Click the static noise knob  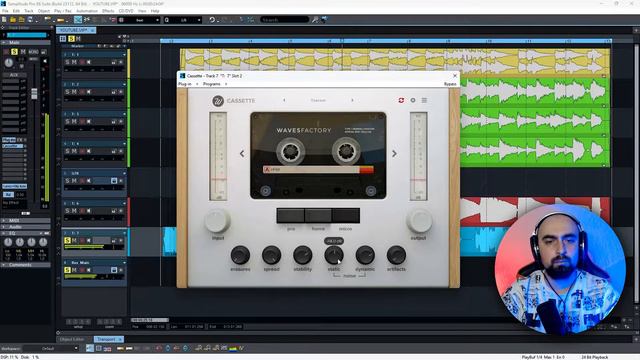click(333, 255)
